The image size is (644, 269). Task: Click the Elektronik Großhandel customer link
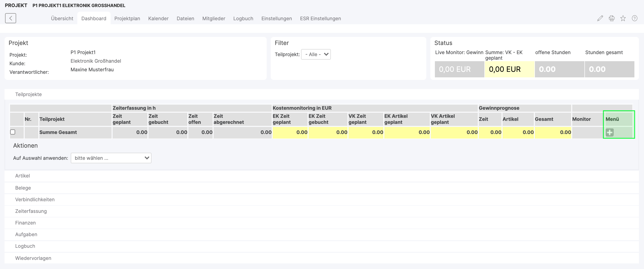pyautogui.click(x=96, y=61)
